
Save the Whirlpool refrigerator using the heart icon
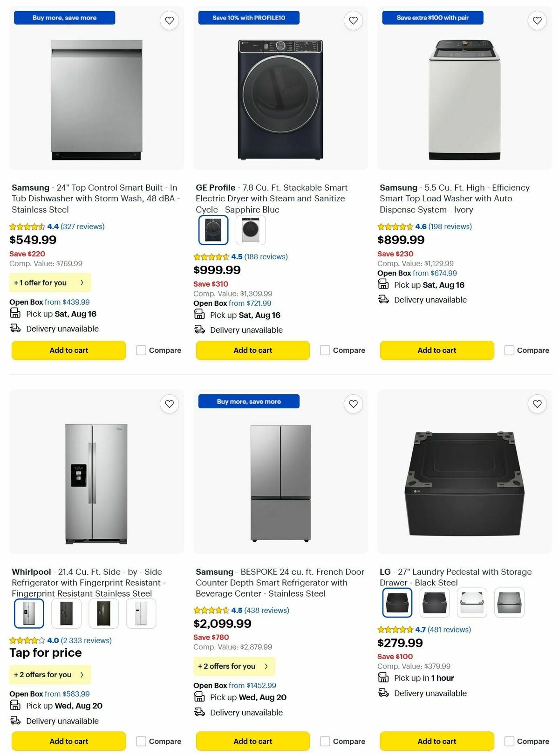[x=169, y=404]
